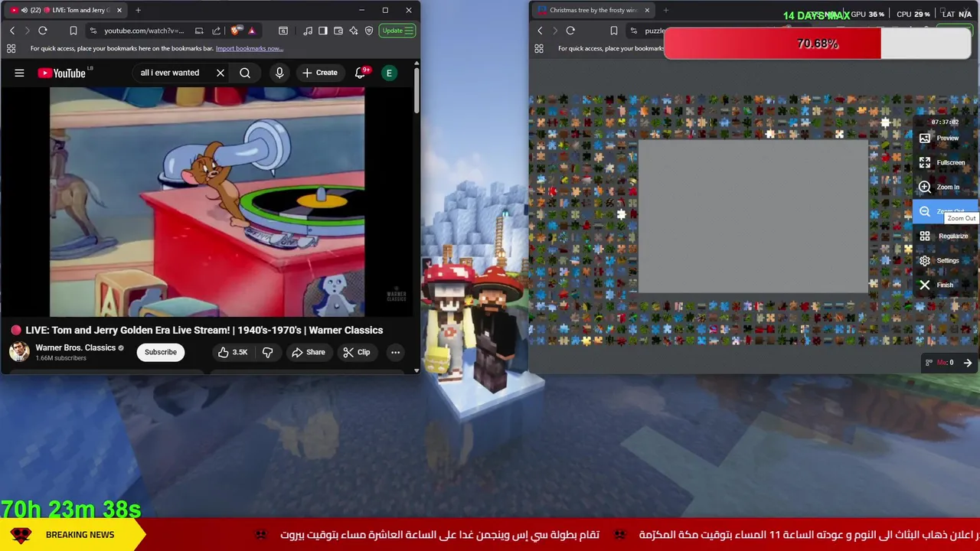Click Import bookmarks now link
This screenshot has height=551, width=980.
pos(249,48)
